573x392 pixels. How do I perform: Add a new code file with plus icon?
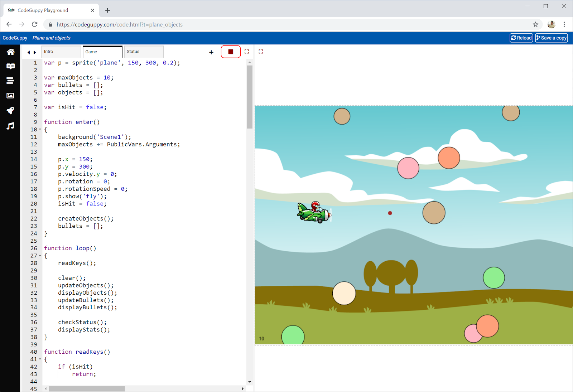(211, 52)
